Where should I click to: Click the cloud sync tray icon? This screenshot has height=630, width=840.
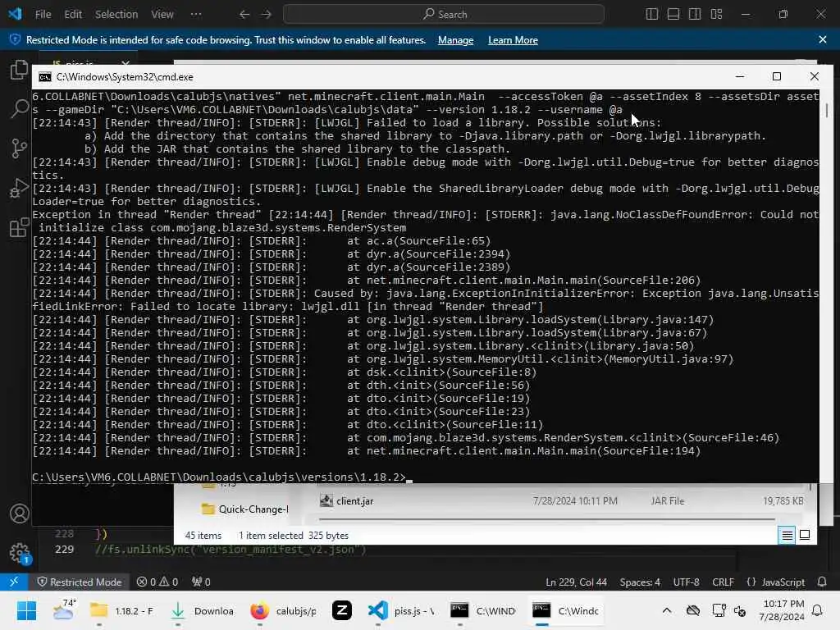pyautogui.click(x=693, y=610)
